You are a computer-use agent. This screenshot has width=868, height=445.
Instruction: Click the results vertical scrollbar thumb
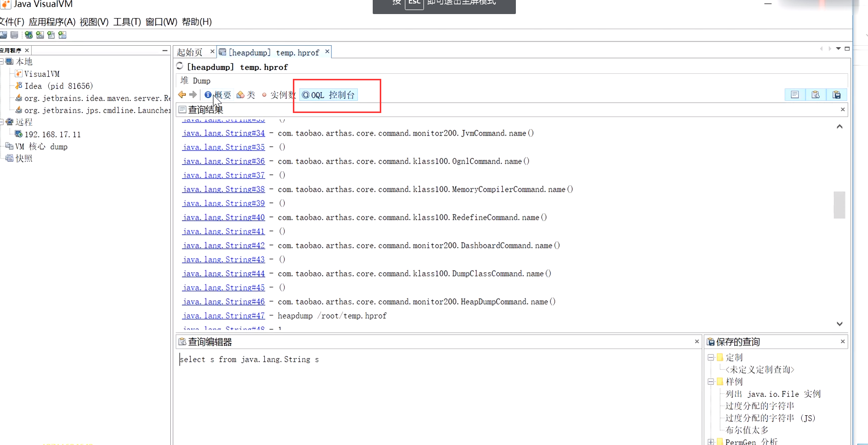pyautogui.click(x=839, y=205)
